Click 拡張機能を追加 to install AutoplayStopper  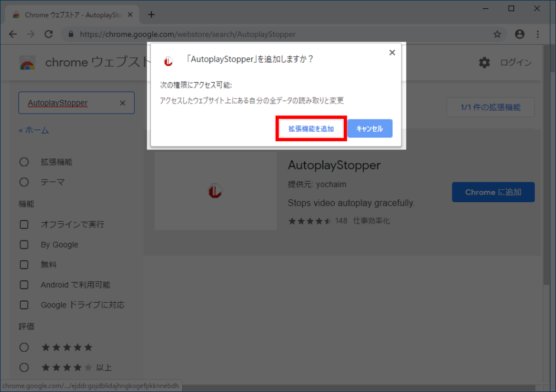click(311, 128)
